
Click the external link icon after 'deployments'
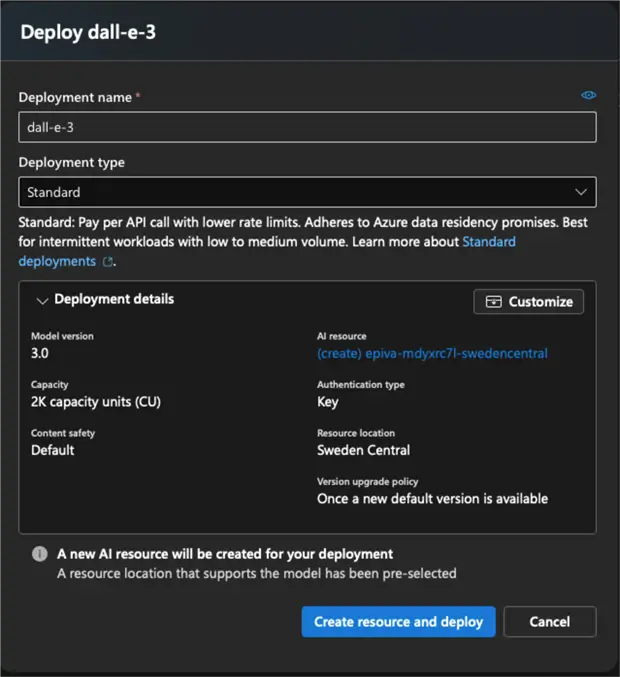click(107, 262)
